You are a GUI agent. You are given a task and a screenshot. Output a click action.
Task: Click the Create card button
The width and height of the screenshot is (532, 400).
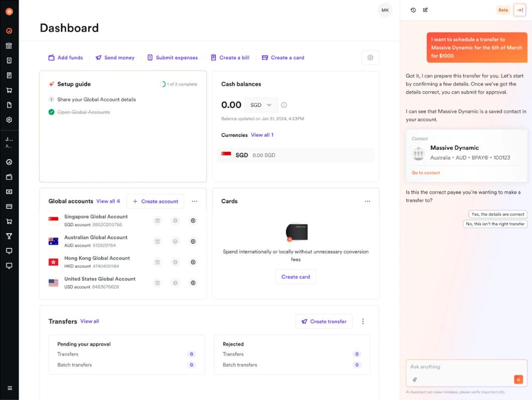(295, 277)
